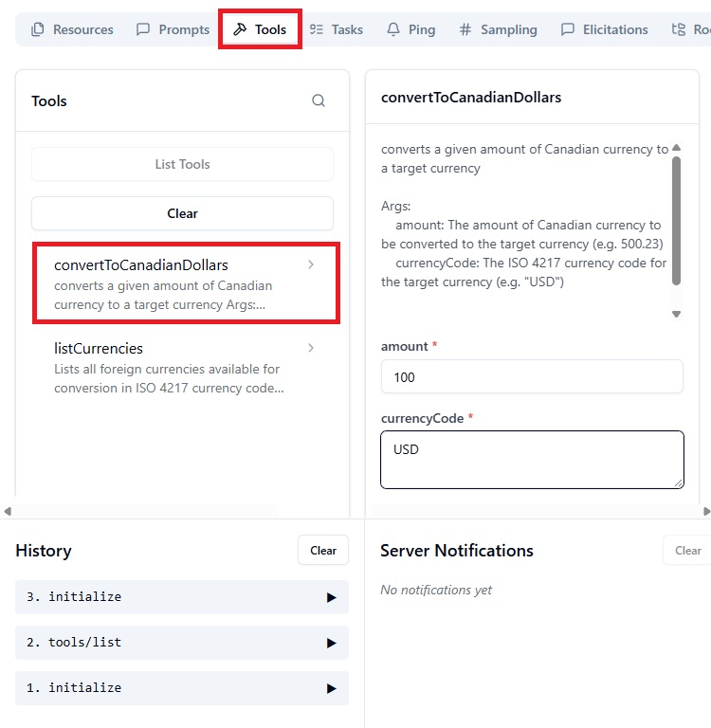Image resolution: width=711 pixels, height=728 pixels.
Task: Select the Ping bell tab
Action: click(411, 29)
